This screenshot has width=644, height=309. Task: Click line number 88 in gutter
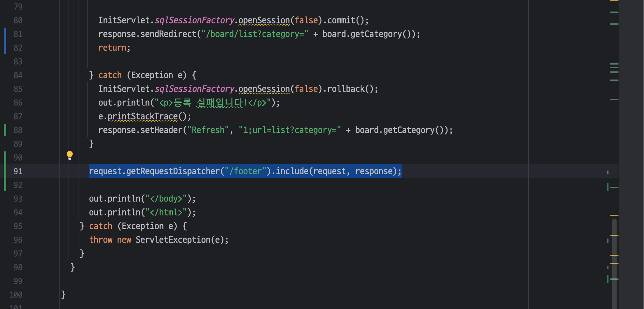click(x=18, y=130)
